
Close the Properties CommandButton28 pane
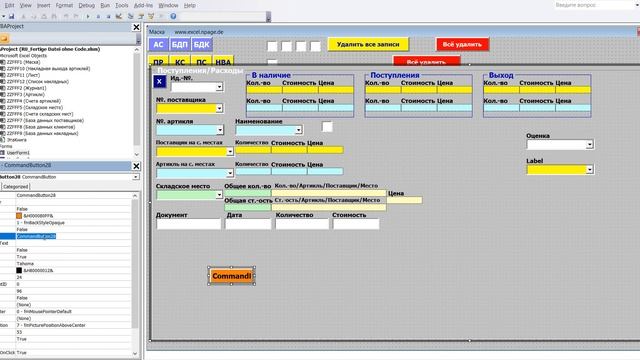click(x=136, y=166)
